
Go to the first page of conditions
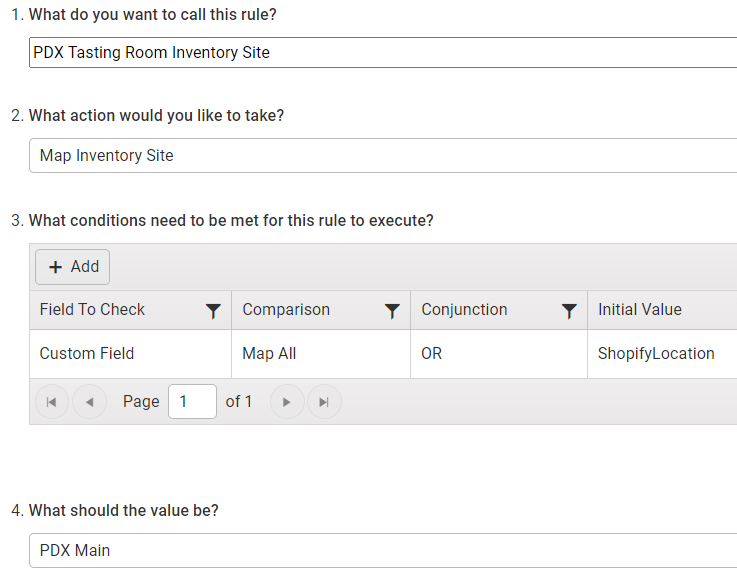[x=52, y=402]
